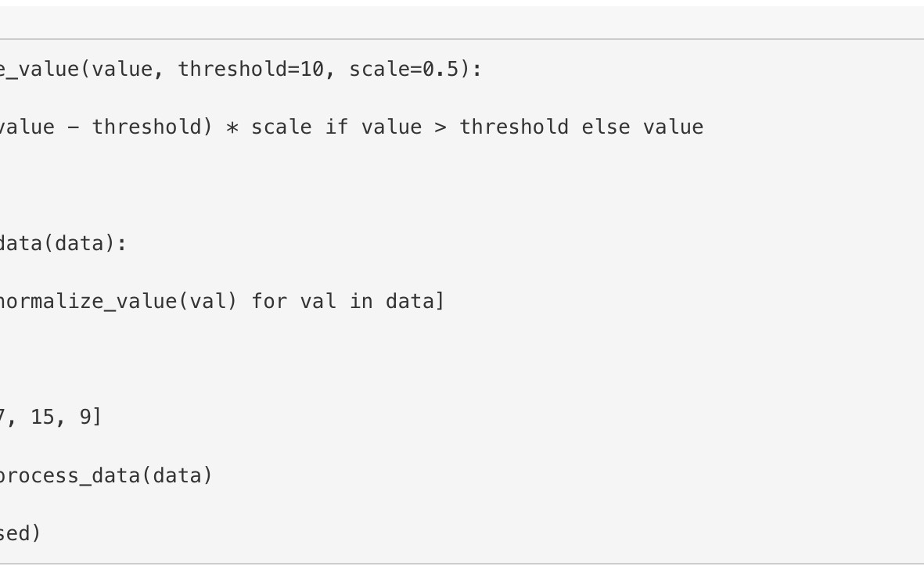Image resolution: width=924 pixels, height=577 pixels.
Task: Click the 'if' keyword in the expression
Action: point(336,127)
